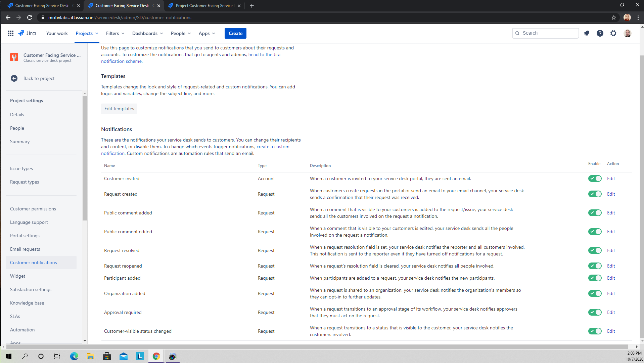Open Email requests settings

coord(25,249)
